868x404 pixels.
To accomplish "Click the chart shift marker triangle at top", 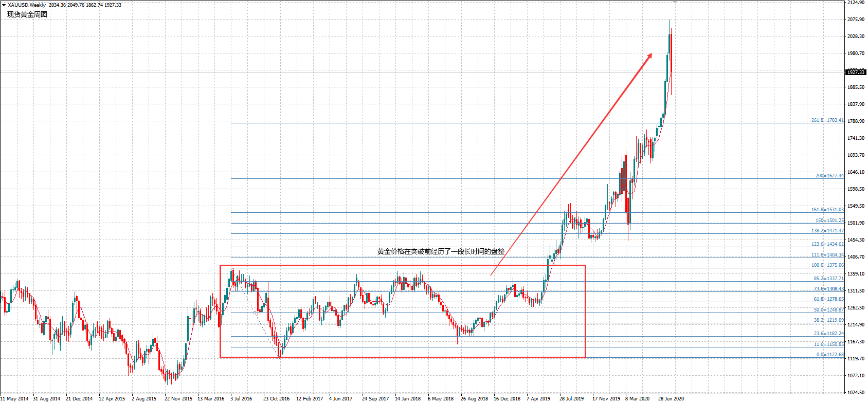I will point(675,3).
